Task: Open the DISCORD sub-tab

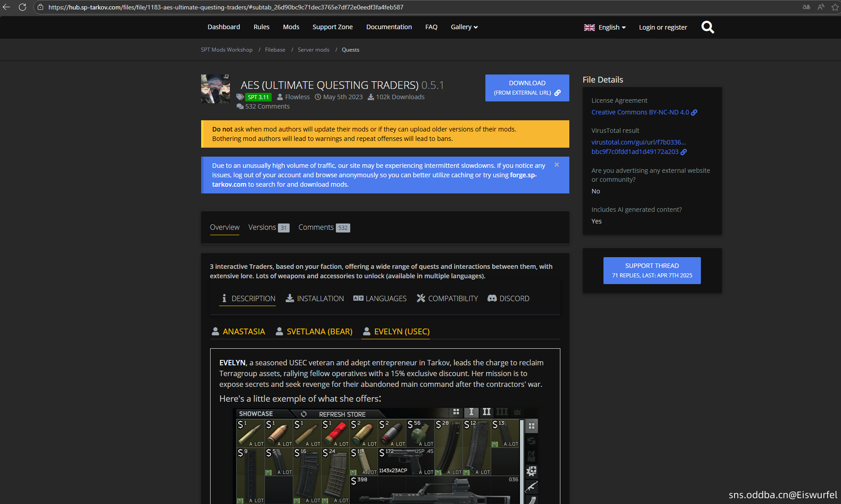Action: 508,298
